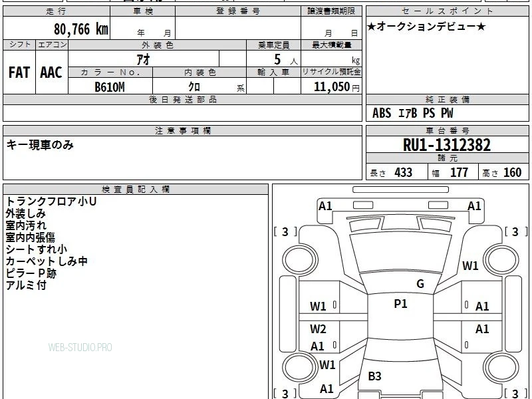
Task: Click the G mark on the windshield
Action: (x=420, y=284)
